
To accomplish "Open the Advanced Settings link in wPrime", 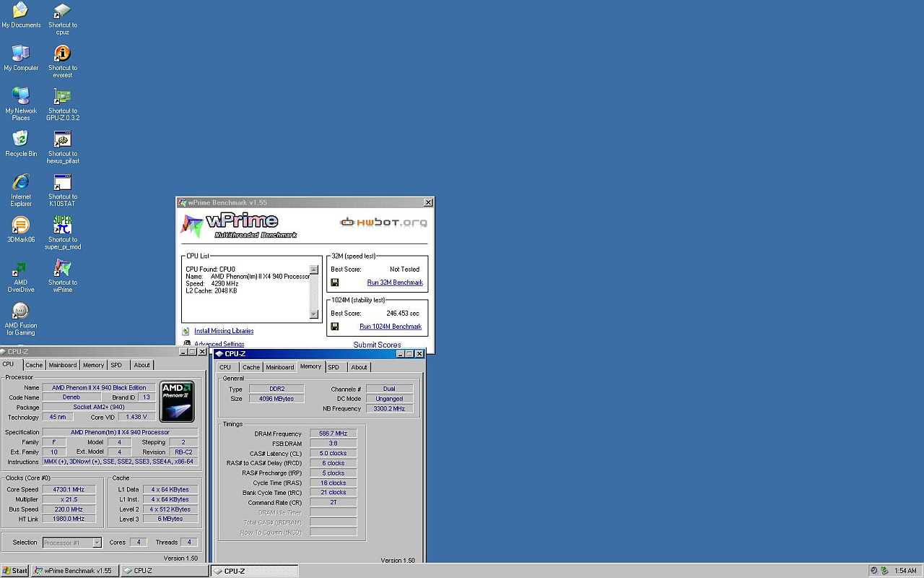I will point(219,344).
